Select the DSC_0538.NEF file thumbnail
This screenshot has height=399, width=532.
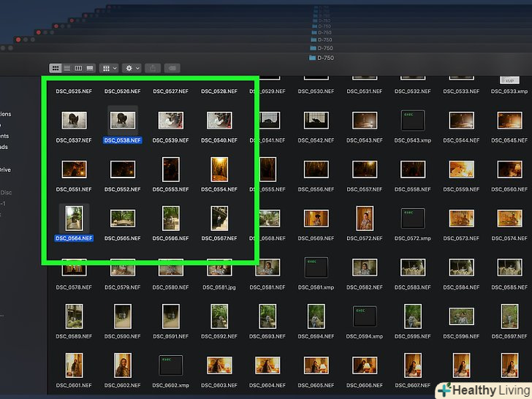[x=122, y=120]
